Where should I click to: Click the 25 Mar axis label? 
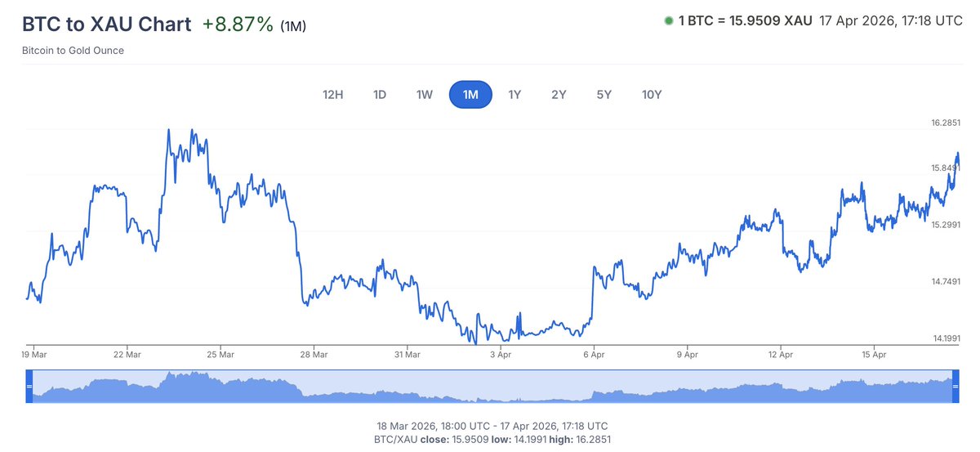coord(220,355)
